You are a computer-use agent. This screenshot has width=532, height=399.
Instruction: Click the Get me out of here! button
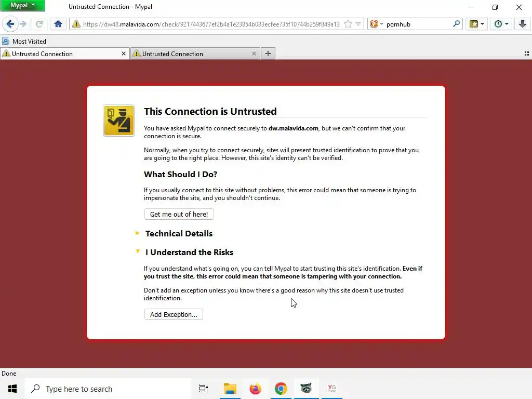point(179,214)
